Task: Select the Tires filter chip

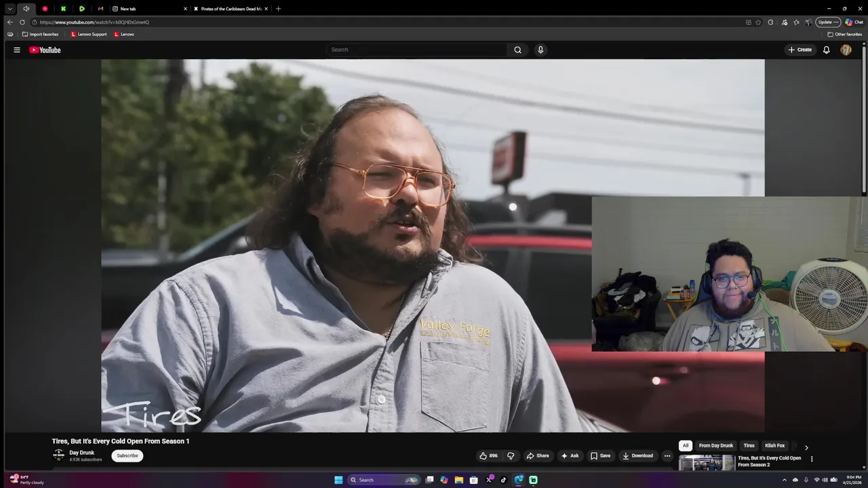Action: point(749,446)
